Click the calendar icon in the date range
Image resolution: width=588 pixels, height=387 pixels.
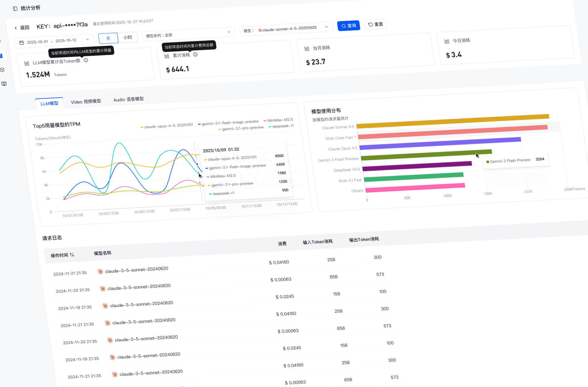22,43
